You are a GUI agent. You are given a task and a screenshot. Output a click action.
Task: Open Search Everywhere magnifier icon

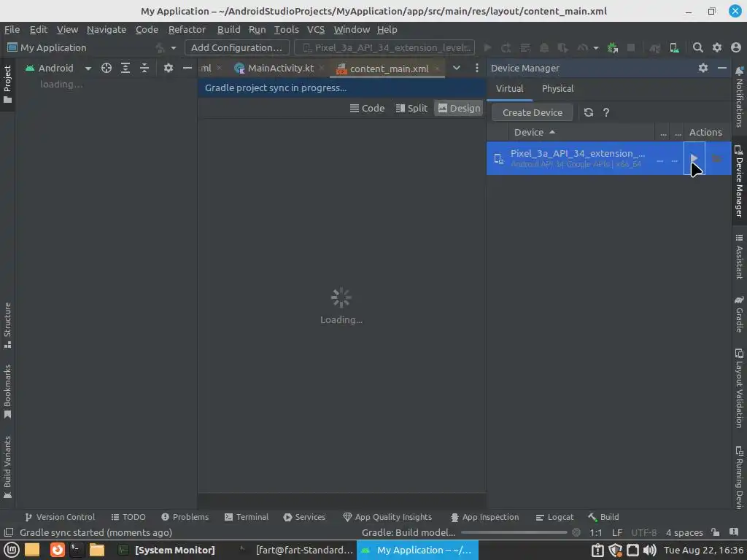click(697, 47)
